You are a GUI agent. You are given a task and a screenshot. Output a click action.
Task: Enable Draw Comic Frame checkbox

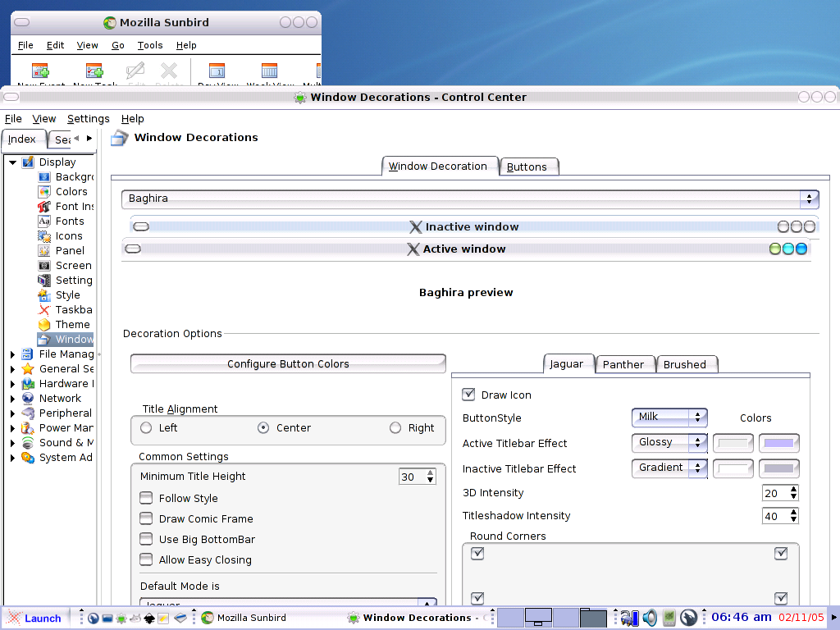146,518
